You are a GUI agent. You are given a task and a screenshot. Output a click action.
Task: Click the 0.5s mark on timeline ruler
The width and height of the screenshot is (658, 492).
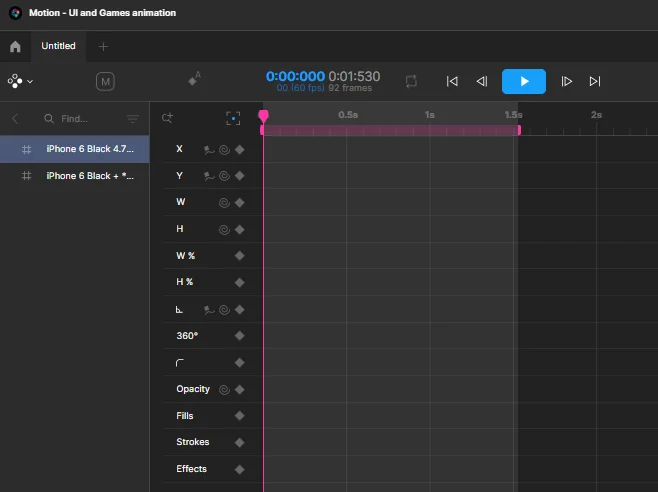tap(348, 115)
